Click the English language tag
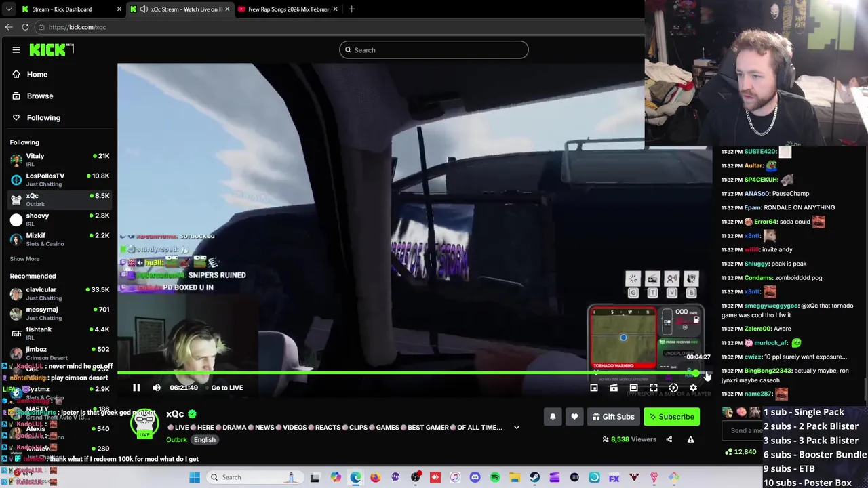This screenshot has height=488, width=868. tap(204, 440)
